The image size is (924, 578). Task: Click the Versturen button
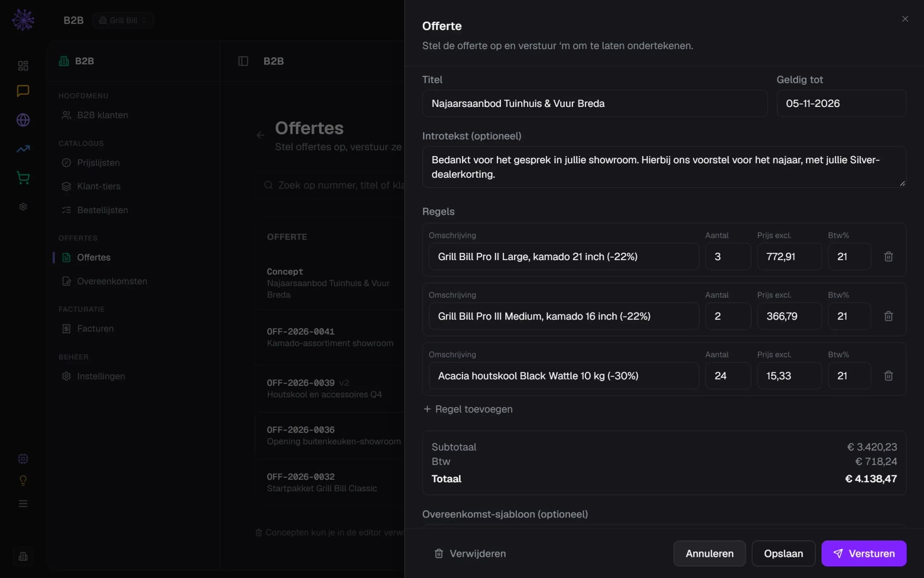point(864,553)
